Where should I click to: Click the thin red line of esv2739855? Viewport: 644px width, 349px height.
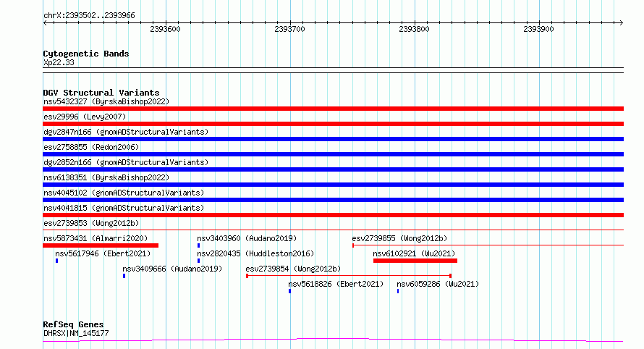click(x=488, y=245)
